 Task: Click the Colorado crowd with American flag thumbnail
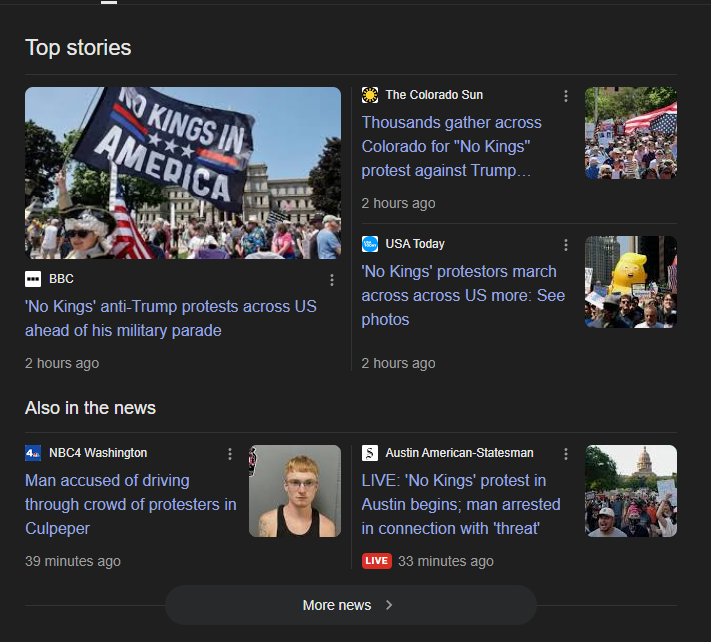click(x=631, y=133)
